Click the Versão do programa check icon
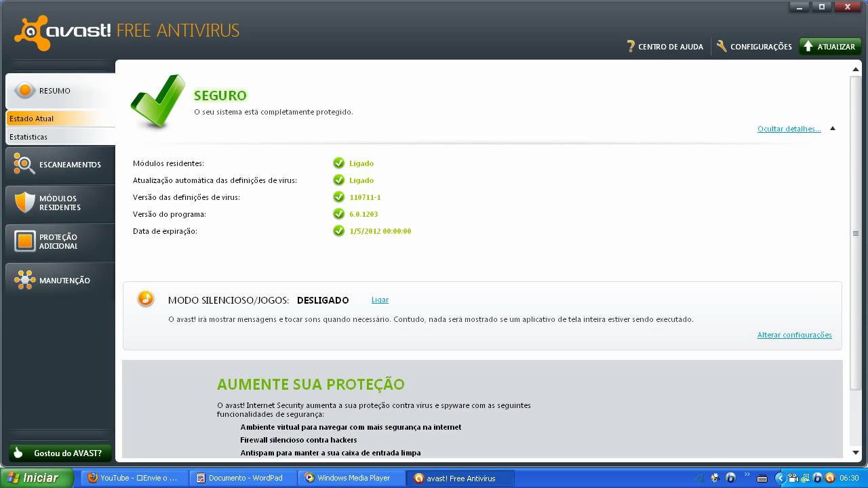This screenshot has height=488, width=868. pos(339,214)
